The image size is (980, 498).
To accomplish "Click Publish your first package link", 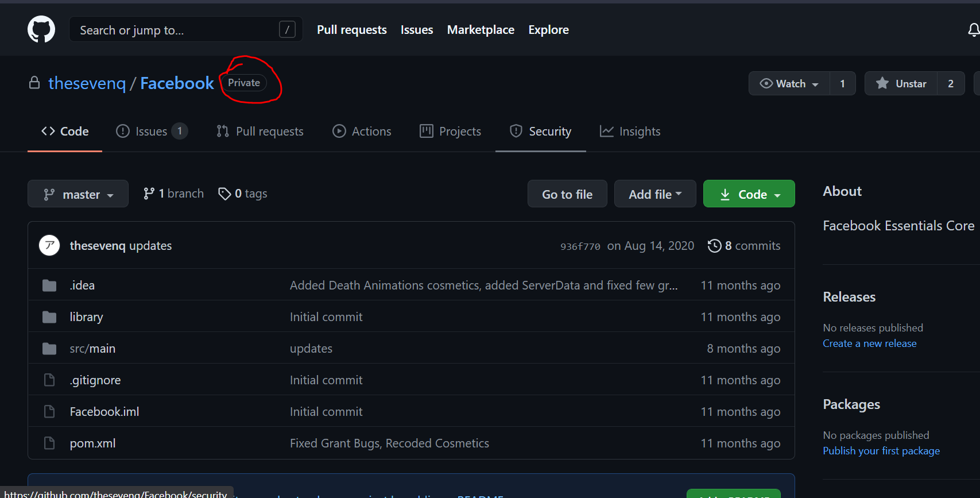I will tap(881, 451).
